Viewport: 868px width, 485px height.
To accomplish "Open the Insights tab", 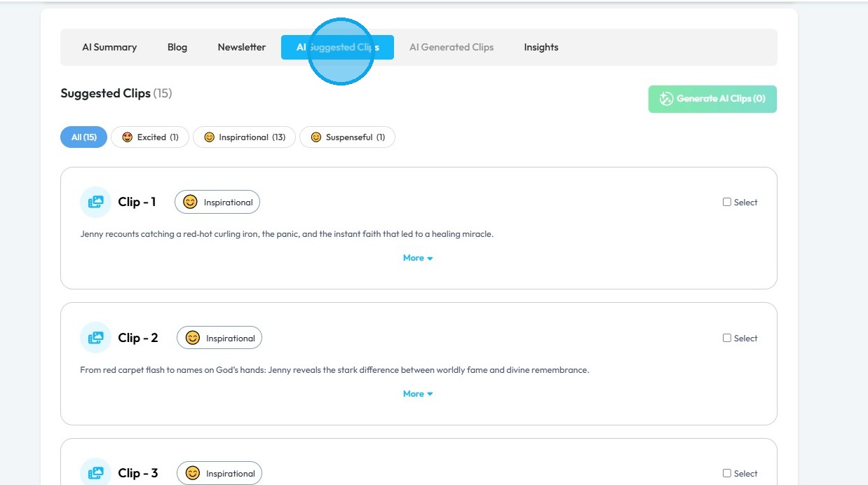I will [541, 47].
